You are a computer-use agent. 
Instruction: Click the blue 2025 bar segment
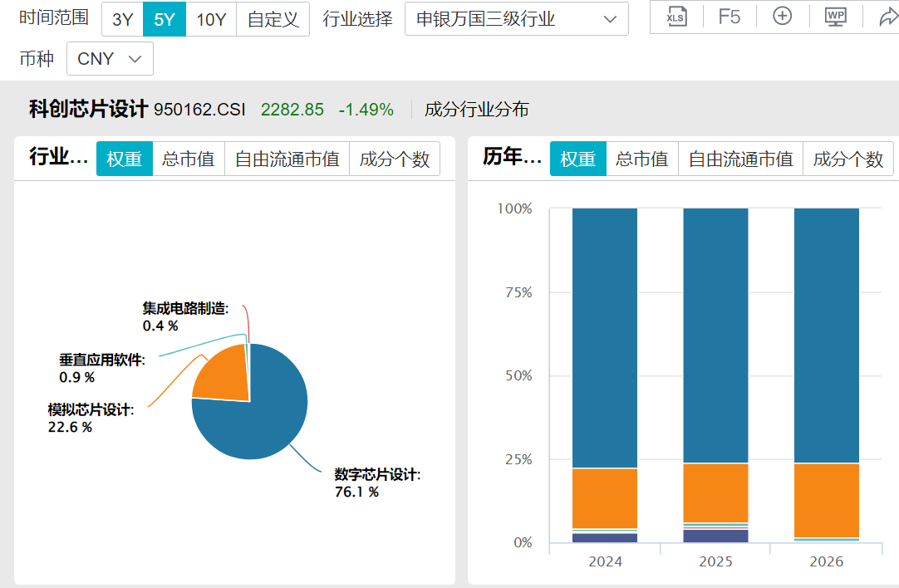click(715, 336)
